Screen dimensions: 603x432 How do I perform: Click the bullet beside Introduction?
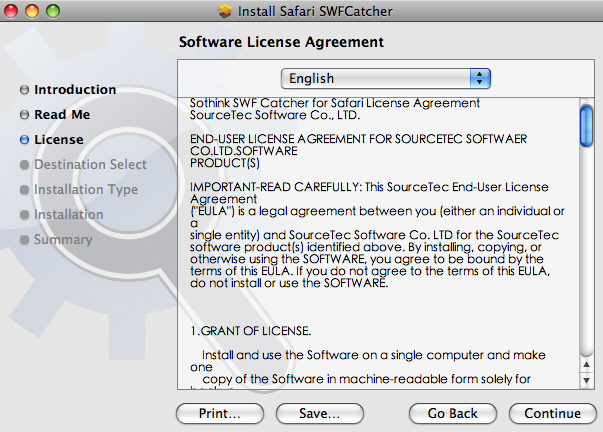tap(24, 90)
